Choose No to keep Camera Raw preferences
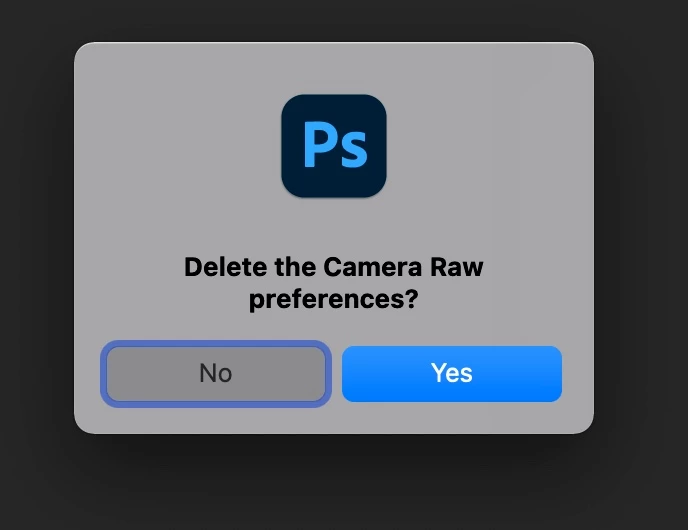Viewport: 688px width, 530px height. (216, 373)
